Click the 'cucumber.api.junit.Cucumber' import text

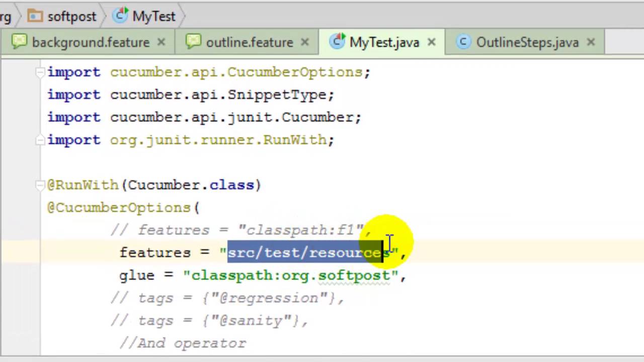tap(231, 118)
